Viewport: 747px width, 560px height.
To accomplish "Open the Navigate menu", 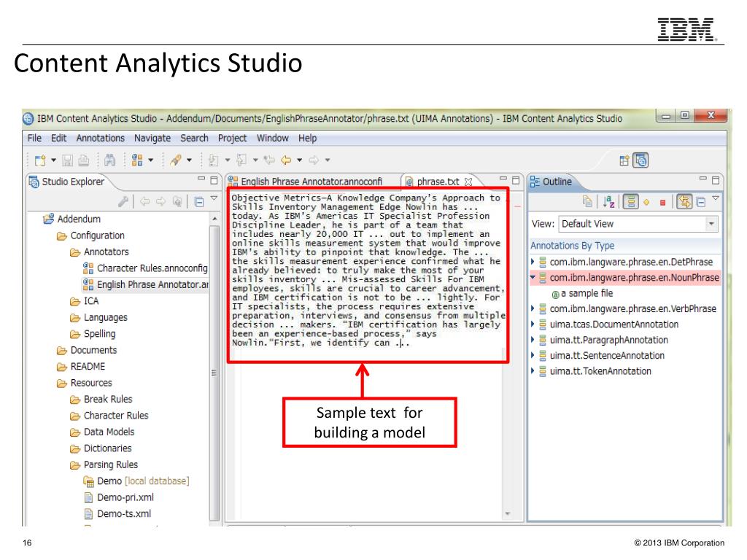I will pos(152,138).
